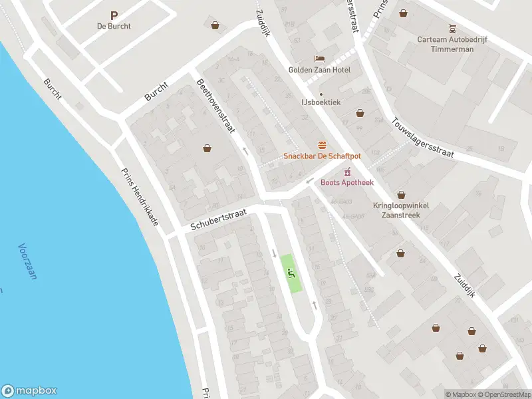Click the playground icon in the green park
532x399 pixels.
291,273
